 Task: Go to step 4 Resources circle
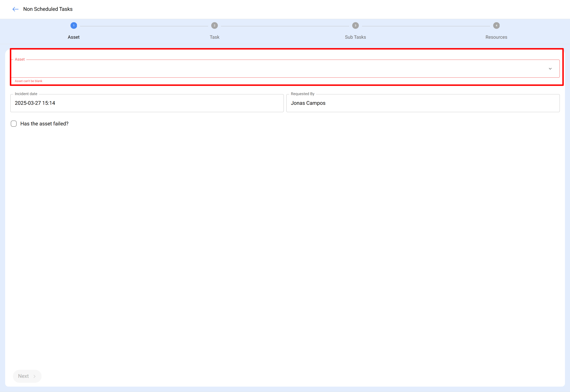496,25
